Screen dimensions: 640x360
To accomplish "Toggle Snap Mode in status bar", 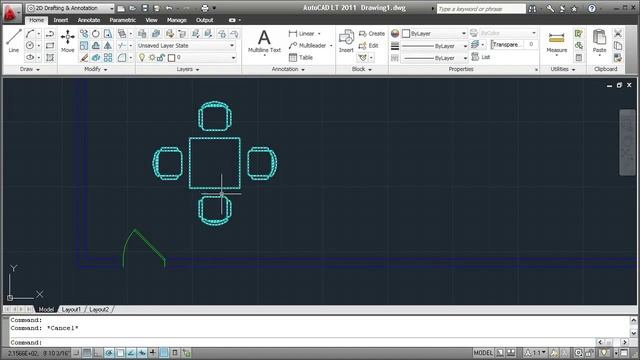I will (76, 353).
